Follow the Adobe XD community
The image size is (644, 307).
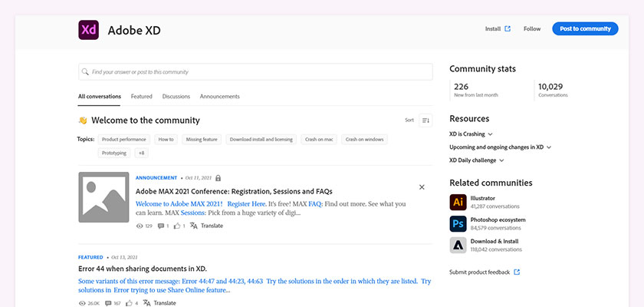tap(532, 28)
